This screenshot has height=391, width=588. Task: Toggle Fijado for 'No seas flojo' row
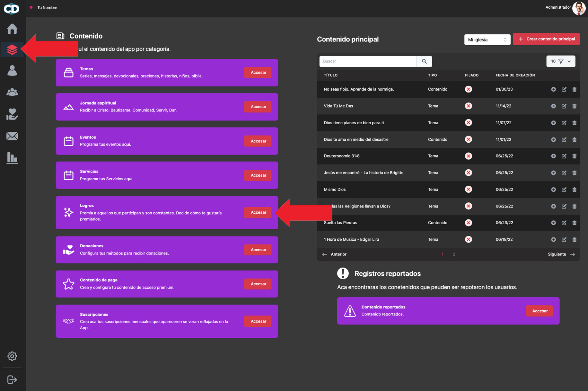tap(469, 89)
